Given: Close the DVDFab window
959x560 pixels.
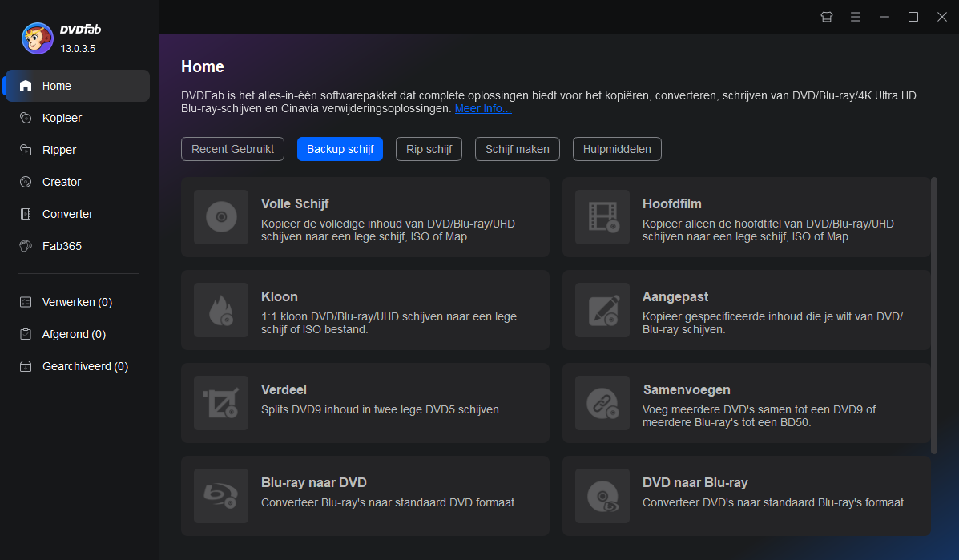Looking at the screenshot, I should coord(942,17).
